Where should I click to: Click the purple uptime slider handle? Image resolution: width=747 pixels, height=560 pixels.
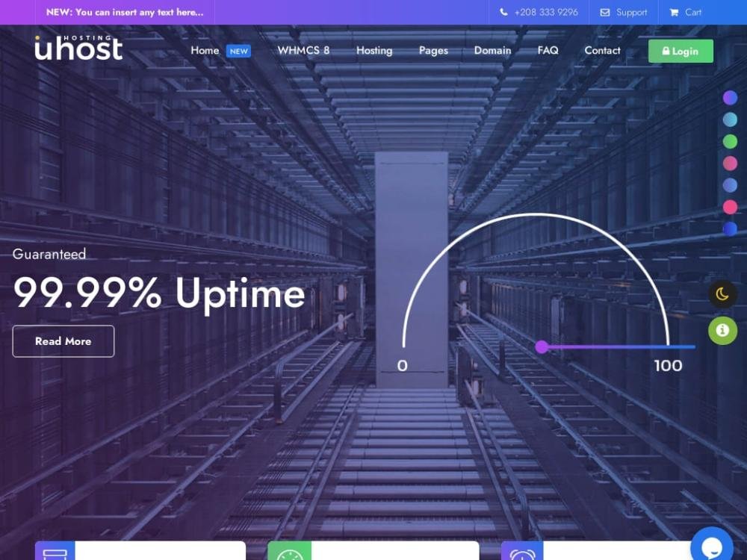(542, 346)
